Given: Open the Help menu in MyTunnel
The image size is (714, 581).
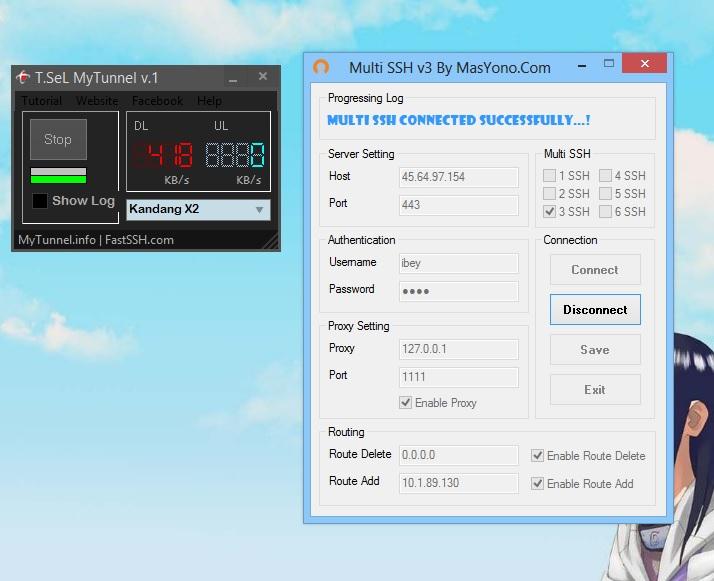Looking at the screenshot, I should (x=209, y=101).
